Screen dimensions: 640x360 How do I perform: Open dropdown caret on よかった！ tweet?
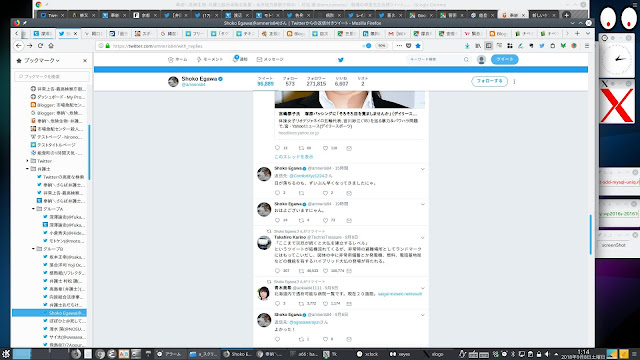[x=422, y=315]
